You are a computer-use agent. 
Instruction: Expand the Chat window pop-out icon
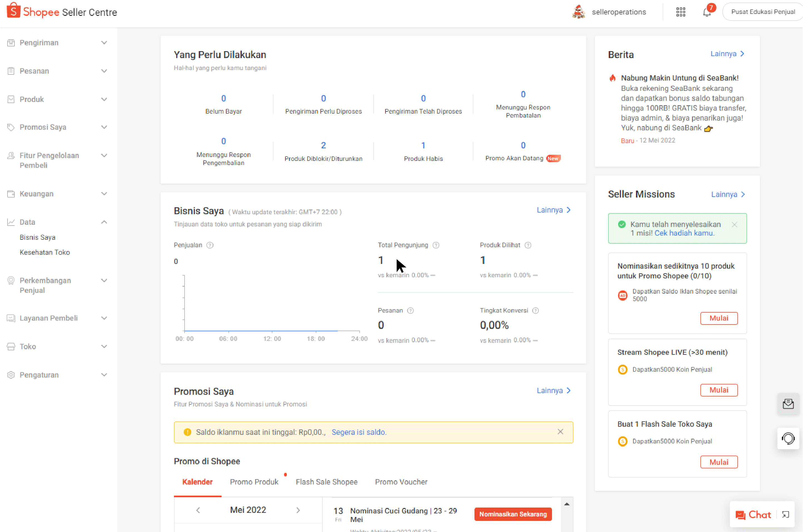[x=785, y=515]
